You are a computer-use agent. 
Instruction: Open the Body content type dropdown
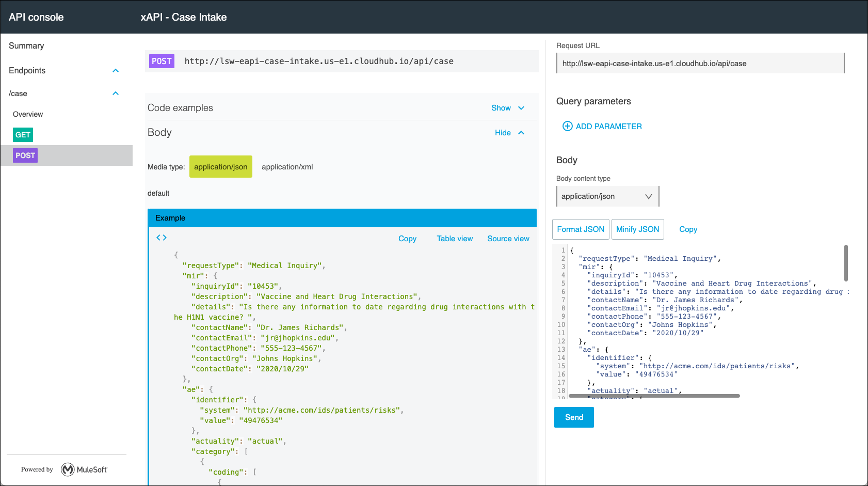(x=607, y=196)
